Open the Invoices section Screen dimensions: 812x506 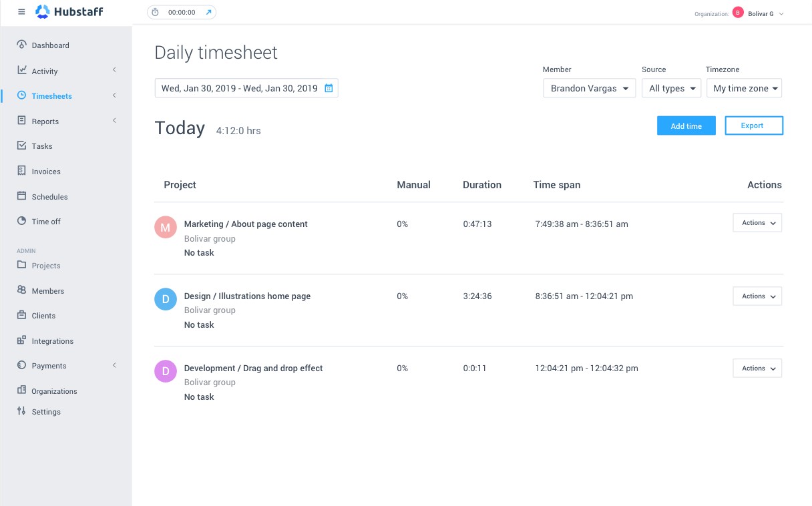[46, 172]
